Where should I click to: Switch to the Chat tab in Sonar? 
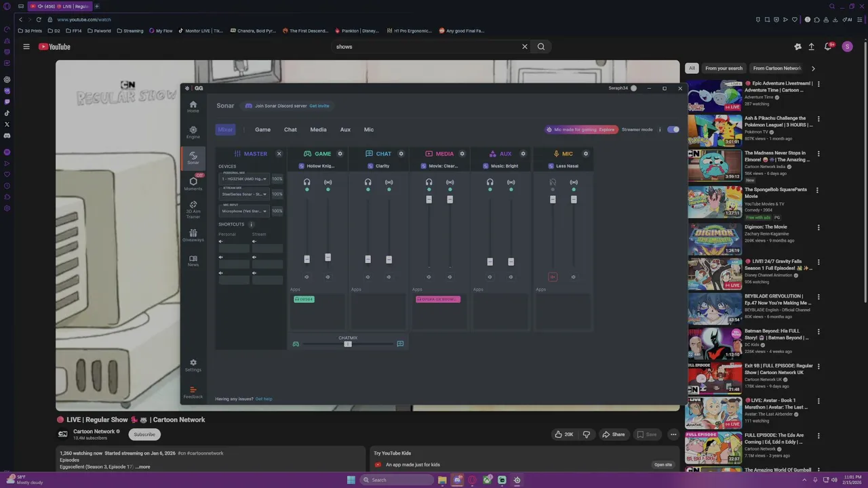click(290, 129)
